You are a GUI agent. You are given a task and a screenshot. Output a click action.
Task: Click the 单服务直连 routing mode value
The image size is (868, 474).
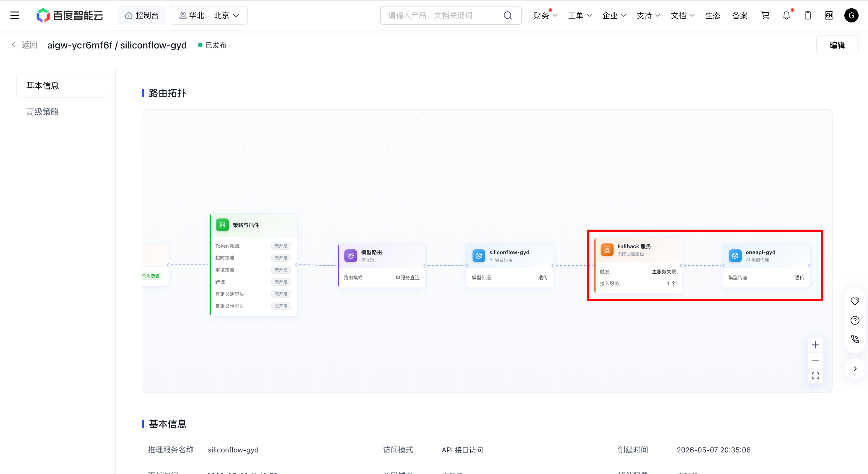[407, 277]
